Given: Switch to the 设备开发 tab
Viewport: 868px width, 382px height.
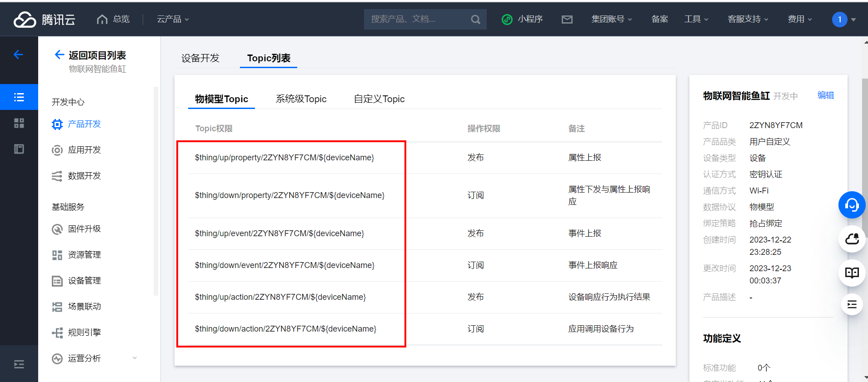Looking at the screenshot, I should [x=200, y=58].
